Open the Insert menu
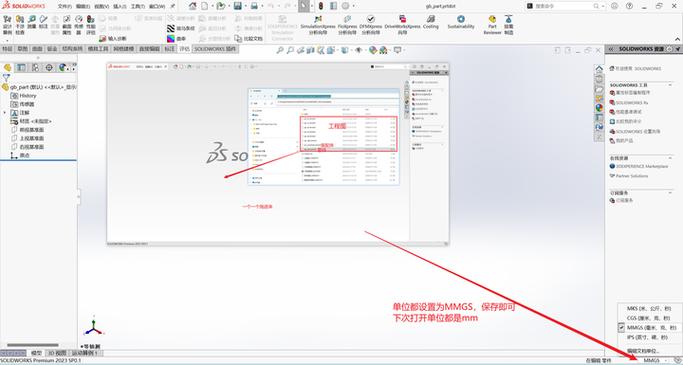 [120, 7]
